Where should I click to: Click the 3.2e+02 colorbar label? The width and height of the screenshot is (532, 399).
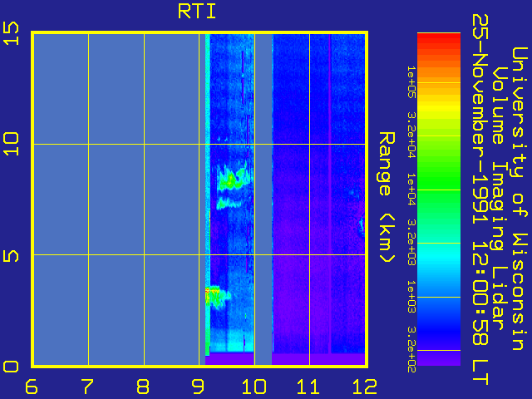tap(411, 350)
